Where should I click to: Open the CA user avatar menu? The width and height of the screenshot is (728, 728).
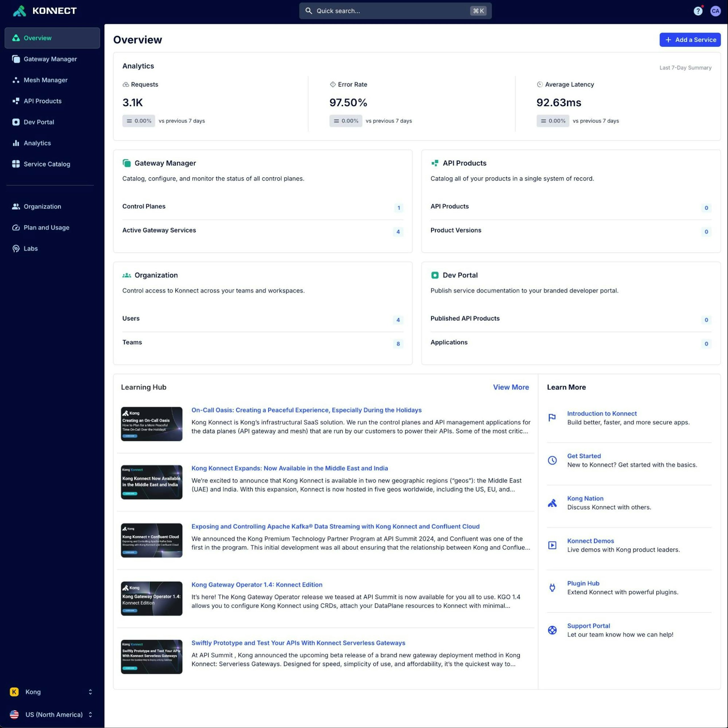click(715, 11)
